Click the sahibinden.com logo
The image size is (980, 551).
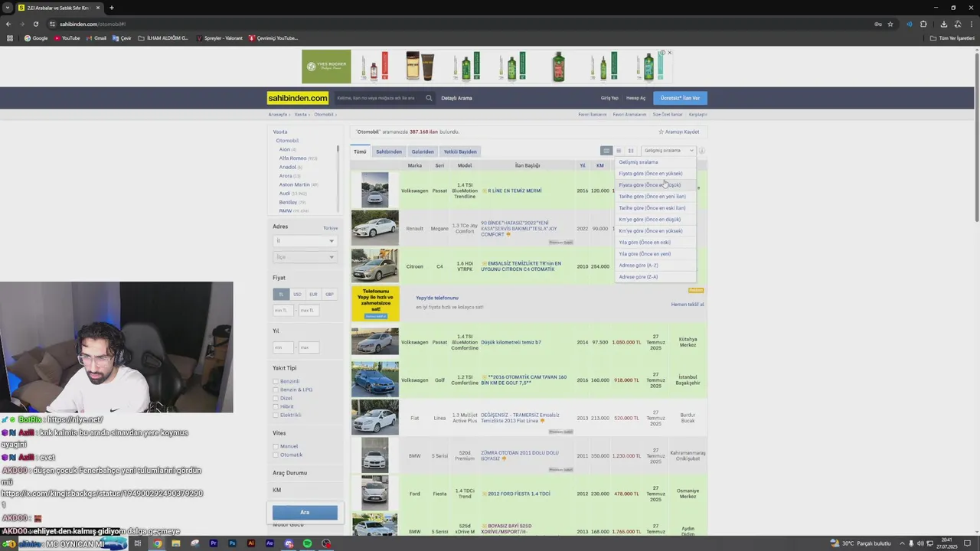298,98
